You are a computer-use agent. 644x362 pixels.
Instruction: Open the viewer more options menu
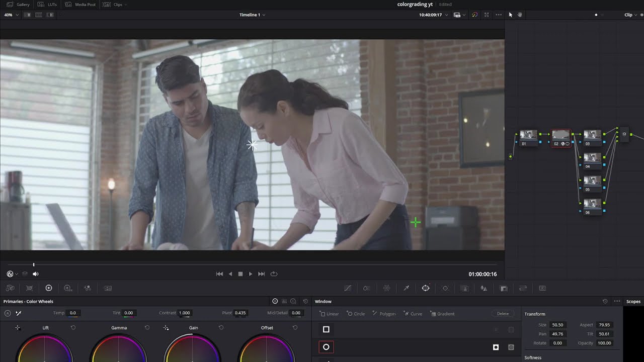(499, 15)
